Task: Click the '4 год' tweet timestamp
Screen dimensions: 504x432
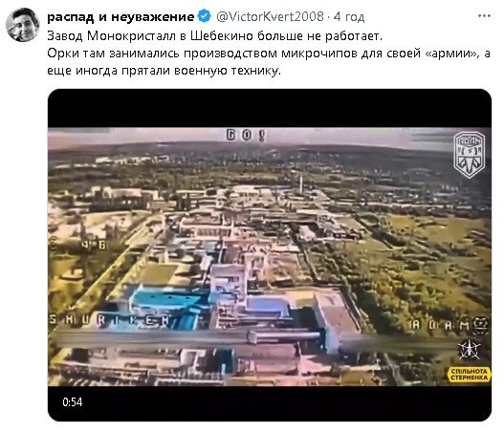Action: pyautogui.click(x=349, y=16)
